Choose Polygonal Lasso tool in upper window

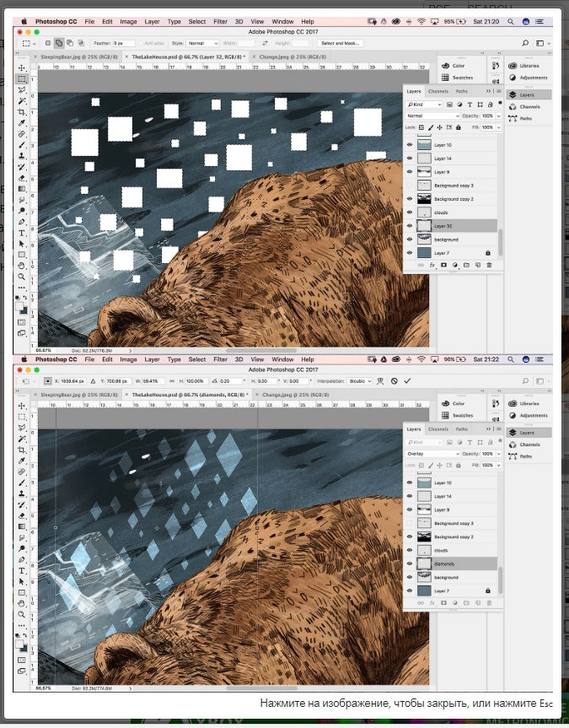(x=22, y=90)
